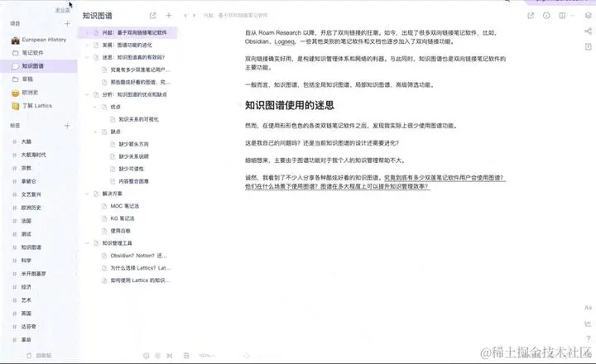Click the second bottom toolbar round icon
Image resolution: width=596 pixels, height=364 pixels.
click(x=158, y=356)
